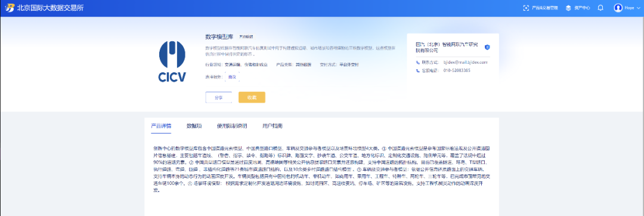Image resolution: width=644 pixels, height=216 pixels.
Task: Open the product & transaction management scan icon
Action: [x=526, y=8]
